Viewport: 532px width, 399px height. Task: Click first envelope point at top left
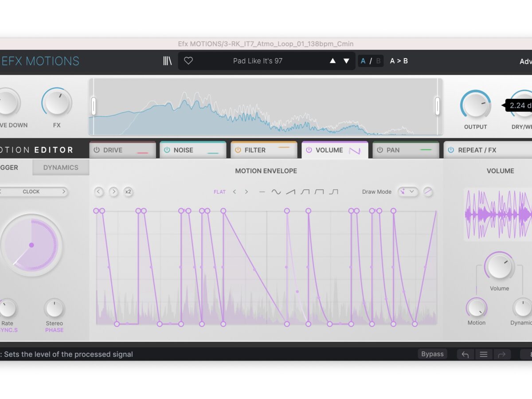[x=96, y=211]
